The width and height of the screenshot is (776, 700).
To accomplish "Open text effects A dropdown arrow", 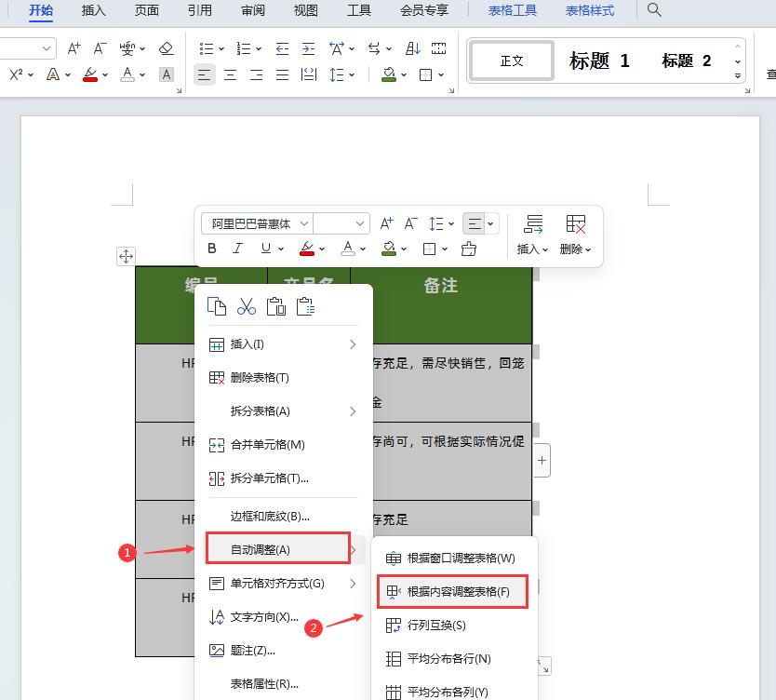I will pos(68,74).
